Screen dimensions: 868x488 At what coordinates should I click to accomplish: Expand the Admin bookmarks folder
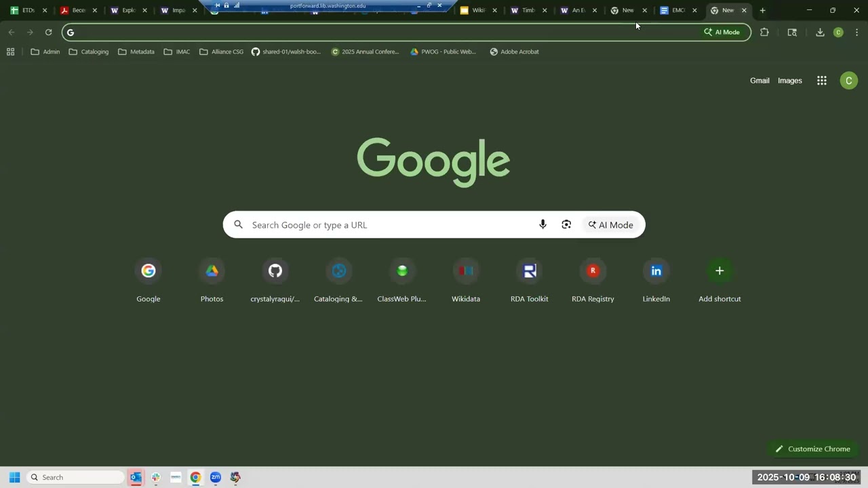pyautogui.click(x=45, y=52)
